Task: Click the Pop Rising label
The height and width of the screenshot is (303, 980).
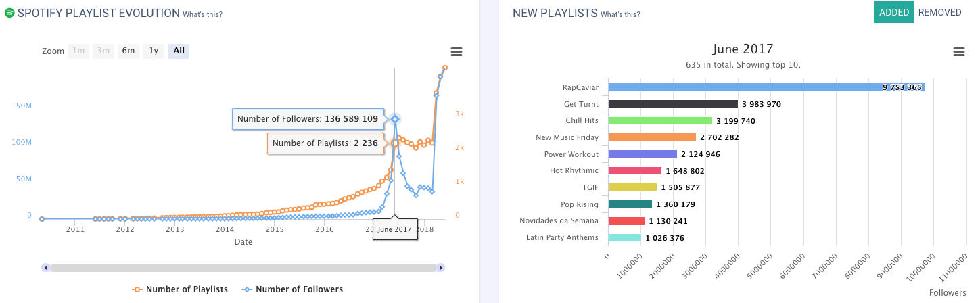Action: (x=580, y=204)
